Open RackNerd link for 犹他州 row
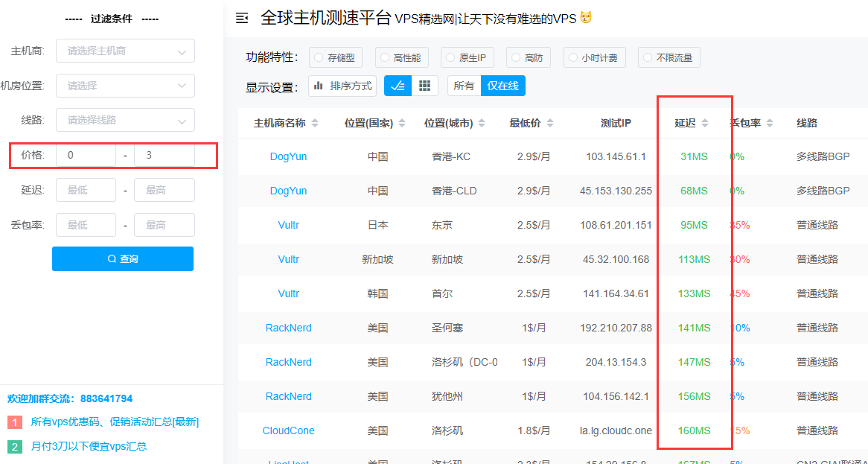868x464 pixels. click(288, 396)
